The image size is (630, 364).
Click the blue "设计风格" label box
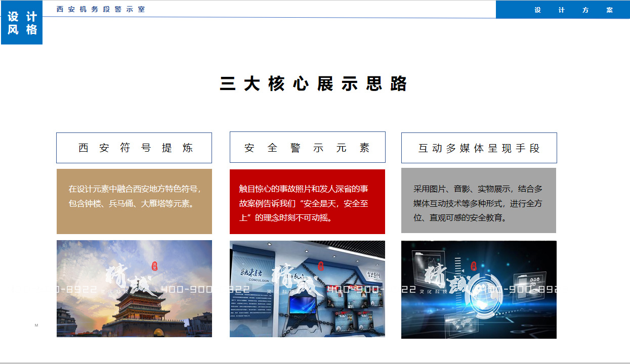[x=22, y=23]
